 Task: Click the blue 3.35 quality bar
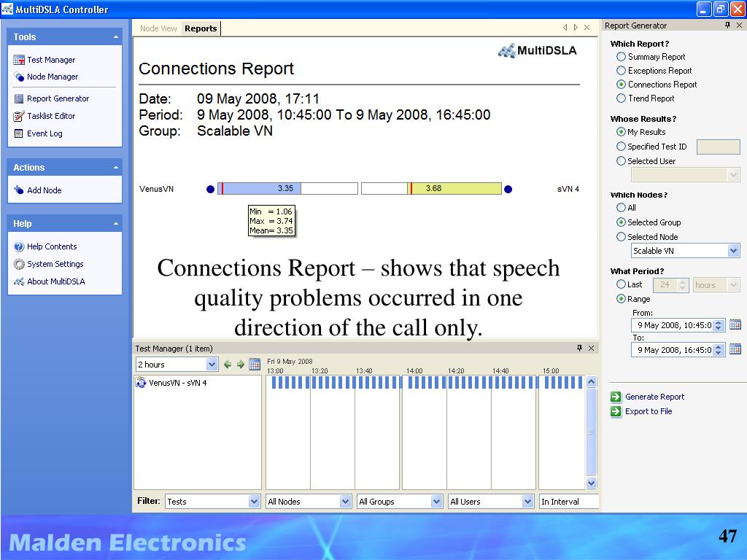pyautogui.click(x=259, y=189)
